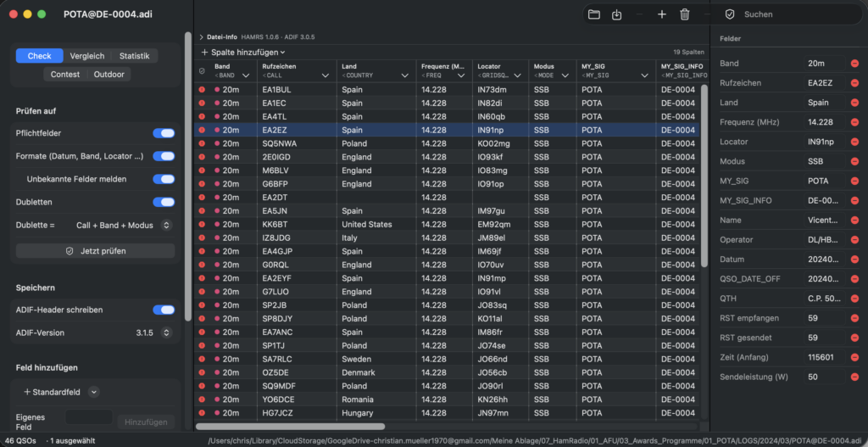Click the table's horizontal scrollbar

[x=290, y=427]
